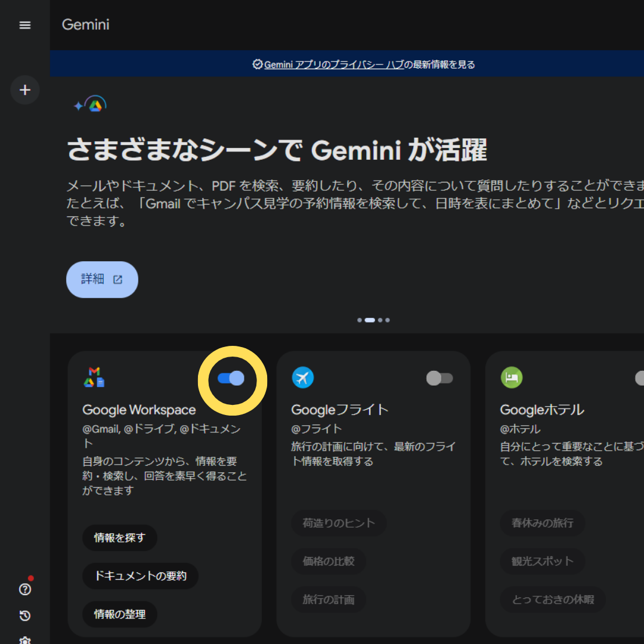Select the 観光スポット chip
The image size is (644, 644).
(542, 561)
